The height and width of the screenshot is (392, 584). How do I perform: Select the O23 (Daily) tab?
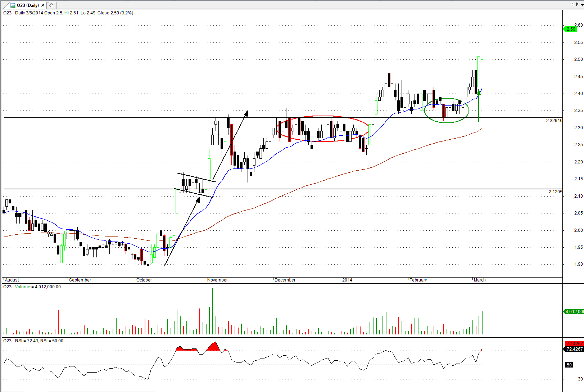click(x=28, y=5)
